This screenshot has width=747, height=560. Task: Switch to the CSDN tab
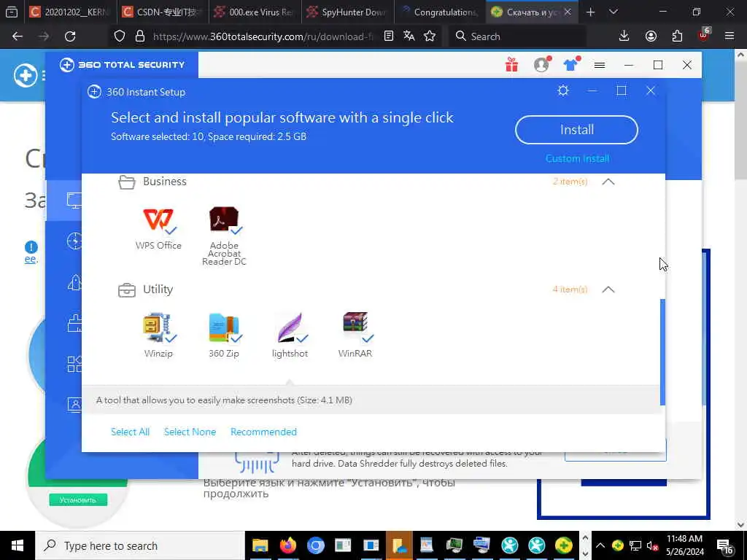pyautogui.click(x=163, y=12)
